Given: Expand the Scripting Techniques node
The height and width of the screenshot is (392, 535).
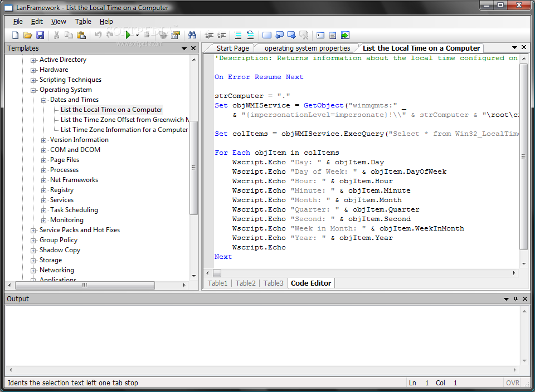Looking at the screenshot, I should [33, 80].
